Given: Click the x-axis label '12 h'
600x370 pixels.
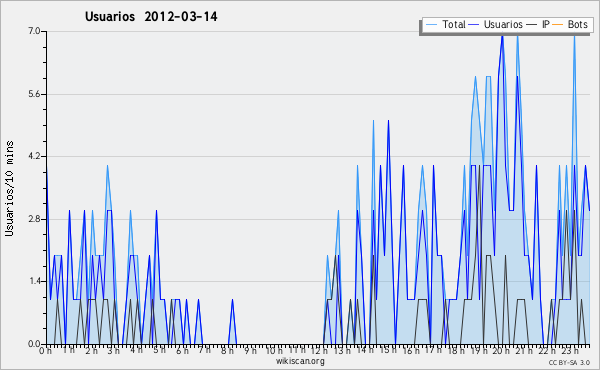Looking at the screenshot, I should pyautogui.click(x=319, y=351).
